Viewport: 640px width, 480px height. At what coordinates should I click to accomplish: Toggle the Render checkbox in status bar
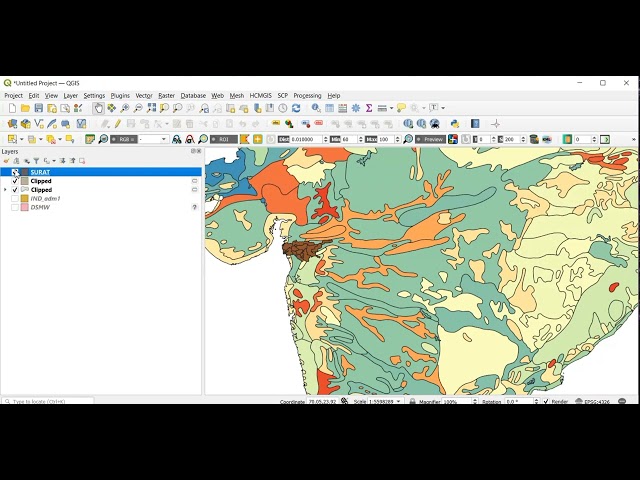tap(546, 401)
